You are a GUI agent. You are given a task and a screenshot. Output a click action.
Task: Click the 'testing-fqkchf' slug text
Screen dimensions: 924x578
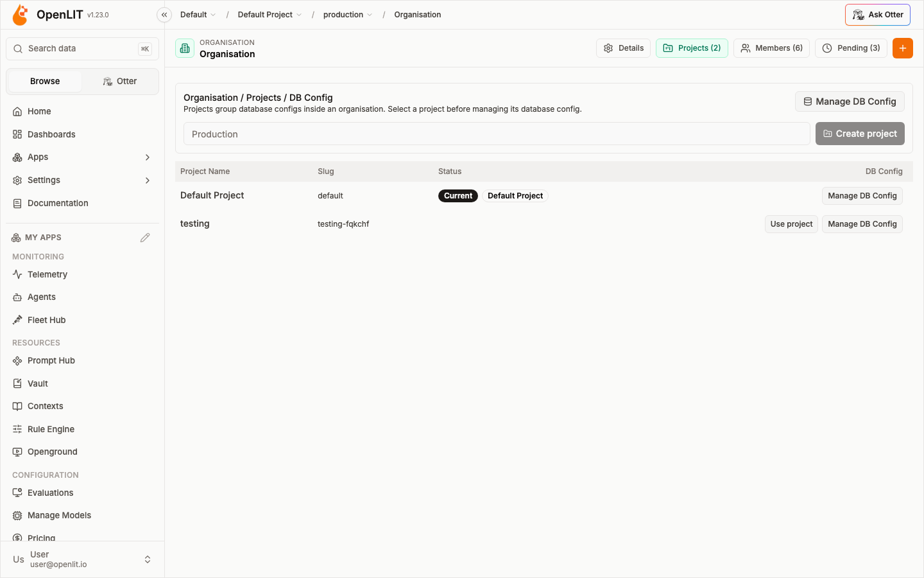[343, 224]
